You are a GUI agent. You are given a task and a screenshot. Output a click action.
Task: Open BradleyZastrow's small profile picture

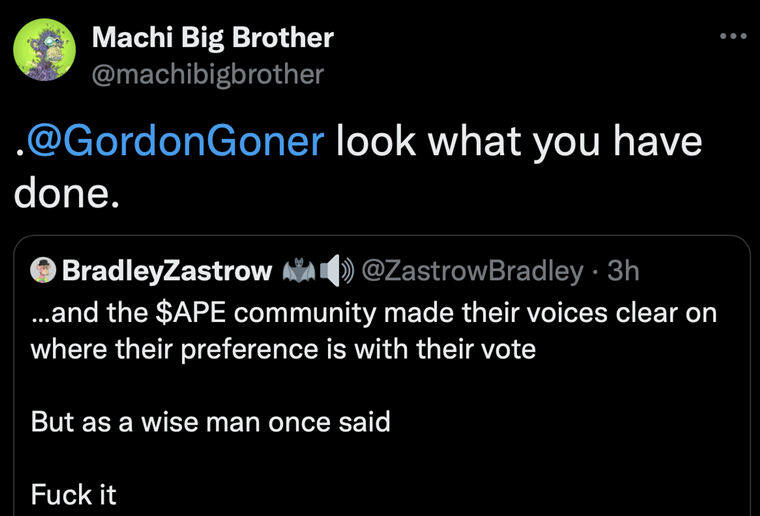(43, 270)
